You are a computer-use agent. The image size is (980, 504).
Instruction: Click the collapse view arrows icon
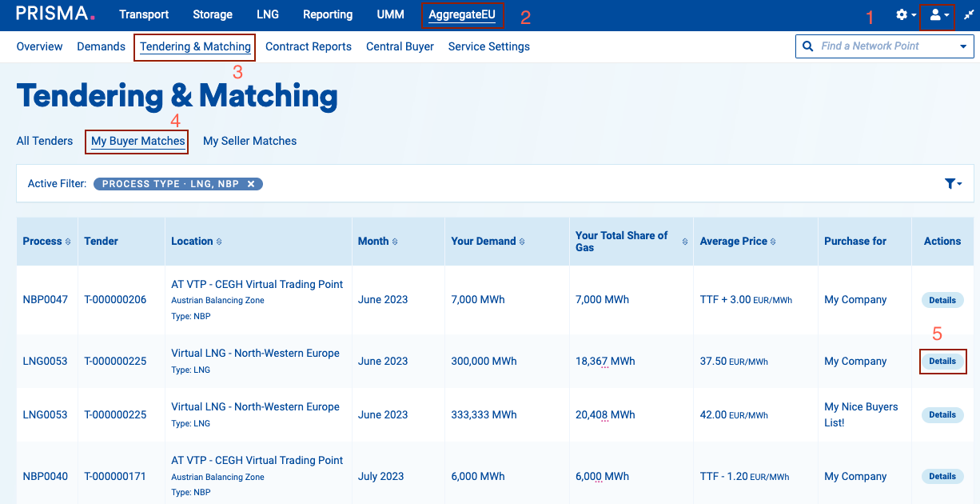[968, 15]
